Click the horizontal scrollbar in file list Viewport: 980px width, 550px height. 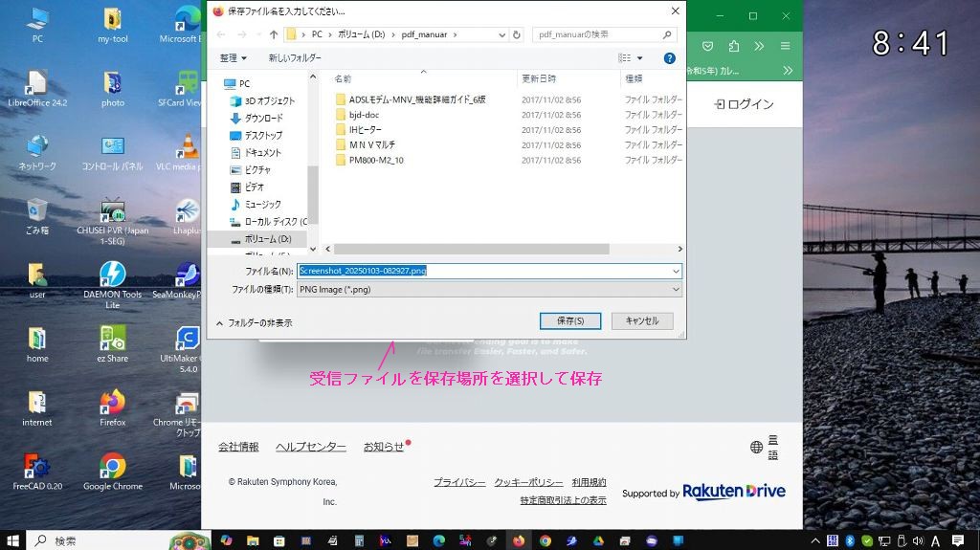(x=472, y=249)
